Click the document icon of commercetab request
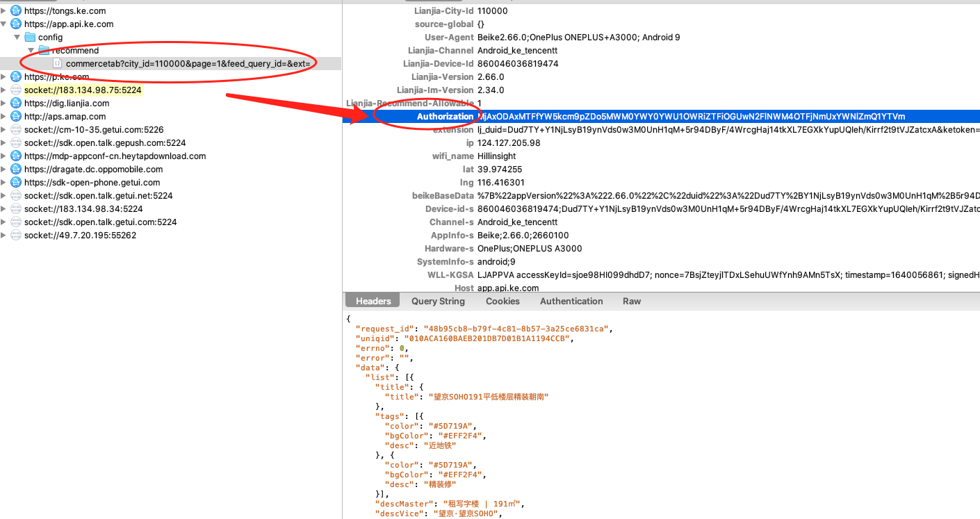The image size is (980, 519). click(x=58, y=63)
